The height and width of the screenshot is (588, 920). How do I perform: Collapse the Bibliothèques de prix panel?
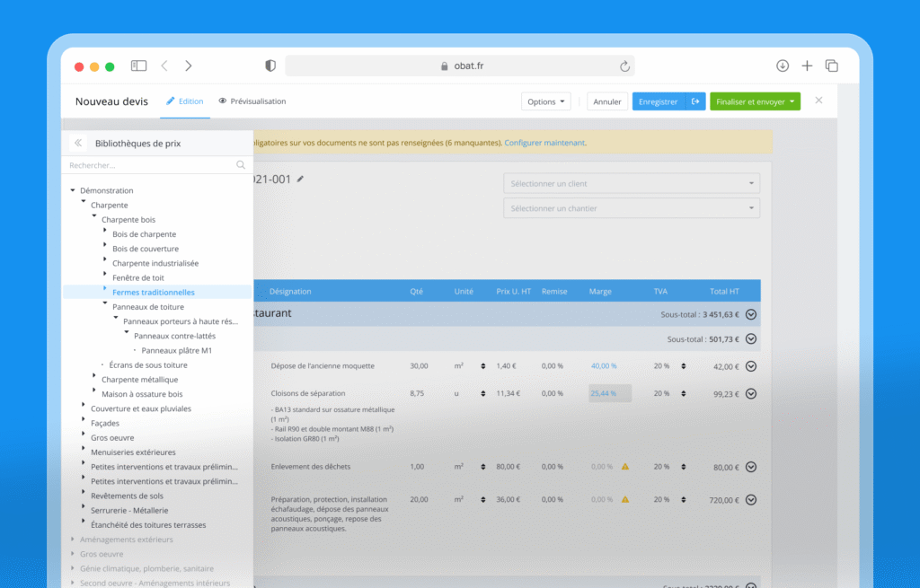pos(78,143)
